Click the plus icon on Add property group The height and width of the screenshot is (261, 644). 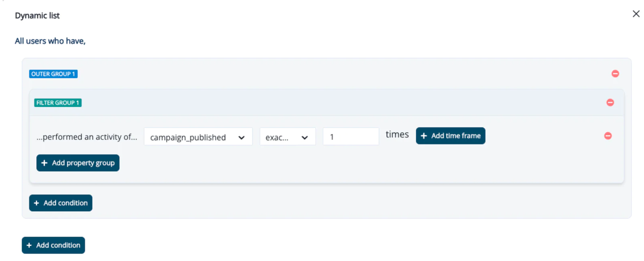pos(44,163)
